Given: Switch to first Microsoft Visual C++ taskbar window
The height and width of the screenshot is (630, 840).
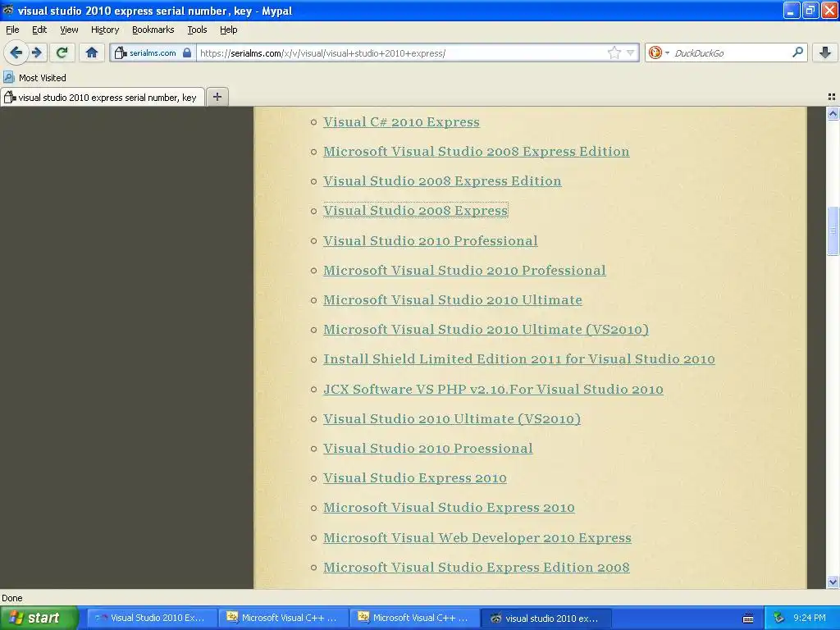Looking at the screenshot, I should [284, 618].
